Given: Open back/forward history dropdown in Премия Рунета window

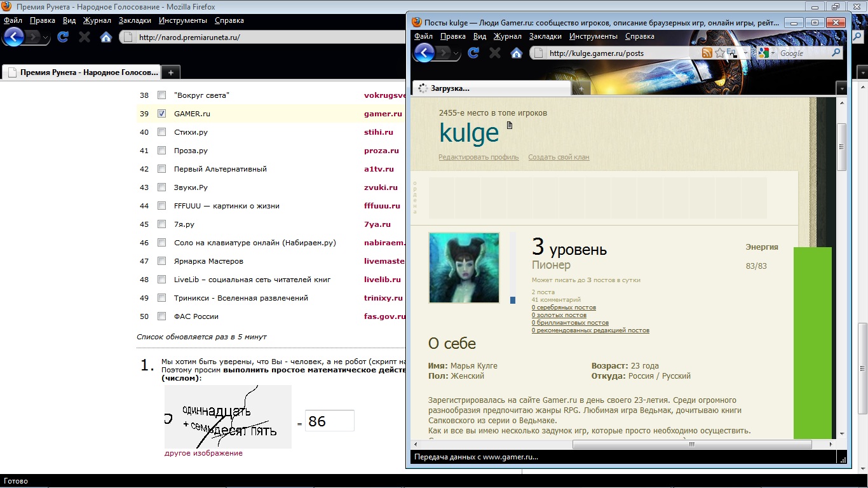Looking at the screenshot, I should pos(46,37).
